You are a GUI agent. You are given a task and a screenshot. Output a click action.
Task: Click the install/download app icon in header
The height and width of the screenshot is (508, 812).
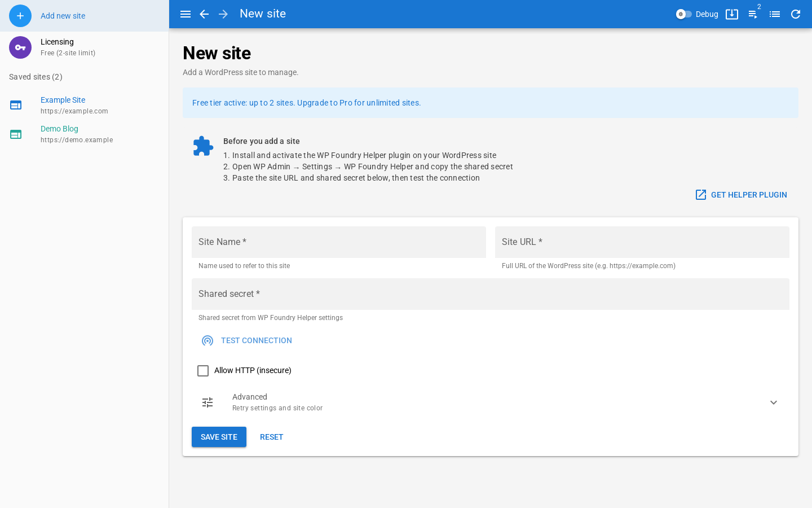tap(732, 14)
